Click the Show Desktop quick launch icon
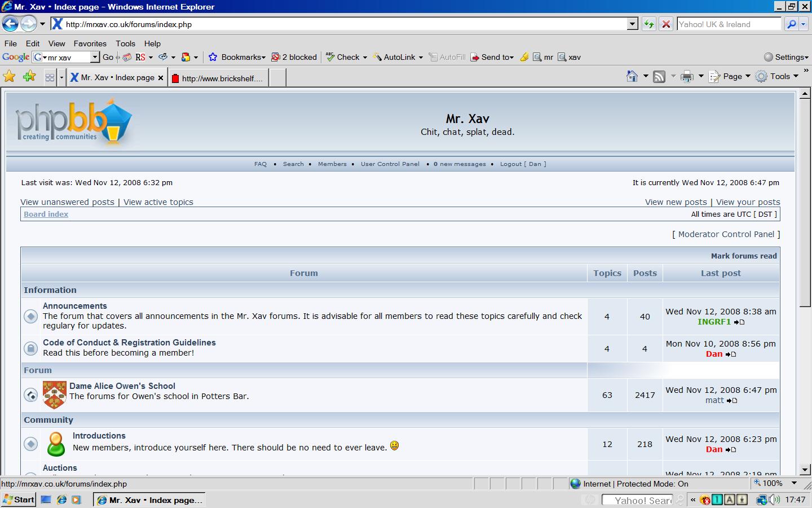 click(46, 500)
